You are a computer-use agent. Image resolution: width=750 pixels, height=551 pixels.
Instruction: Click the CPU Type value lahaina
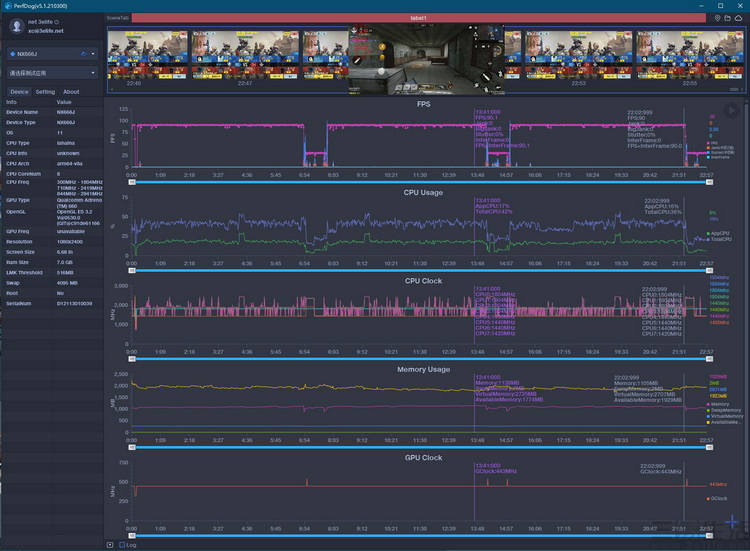click(x=66, y=143)
